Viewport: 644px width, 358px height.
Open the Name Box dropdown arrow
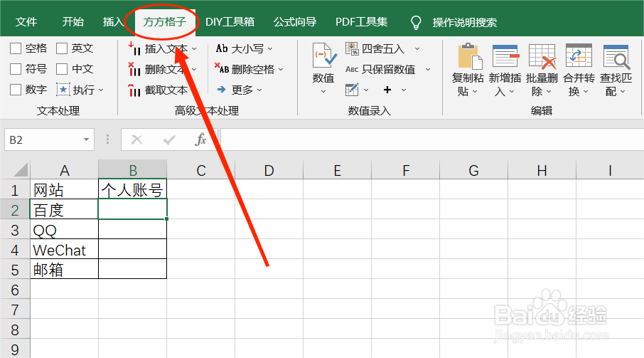(86, 139)
